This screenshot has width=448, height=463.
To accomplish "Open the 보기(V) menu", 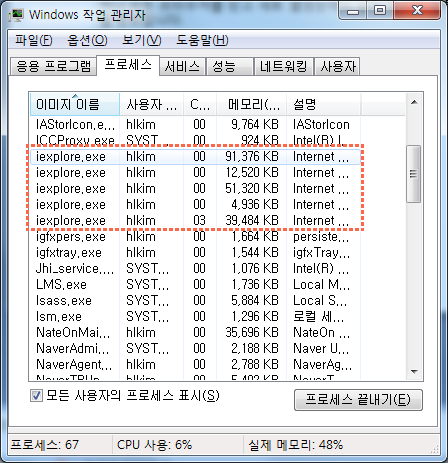I will tap(142, 40).
